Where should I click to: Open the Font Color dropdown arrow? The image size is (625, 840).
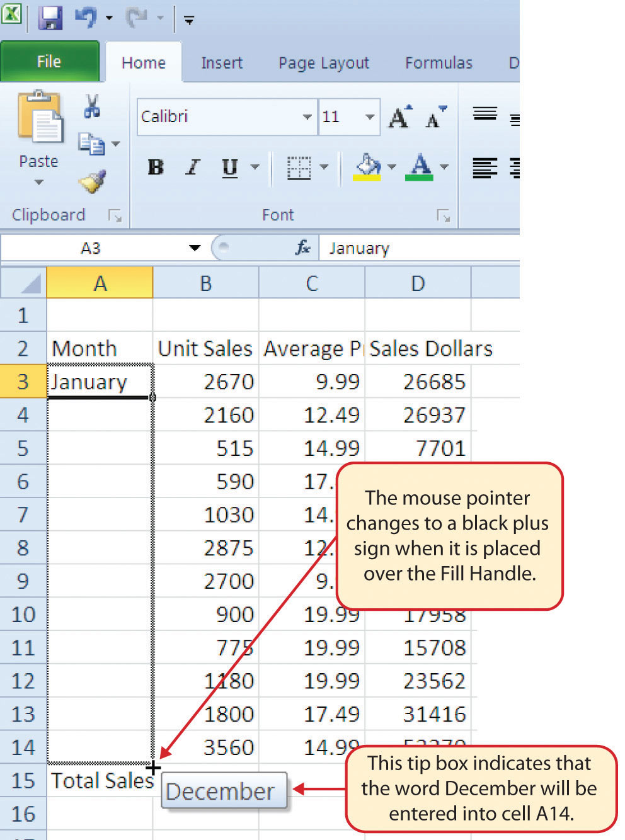[x=444, y=167]
